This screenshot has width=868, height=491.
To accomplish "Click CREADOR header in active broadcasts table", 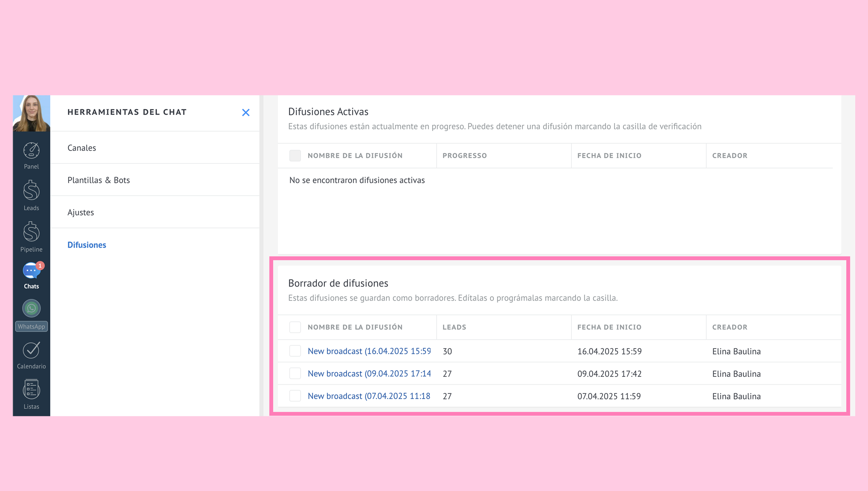I will coord(730,156).
